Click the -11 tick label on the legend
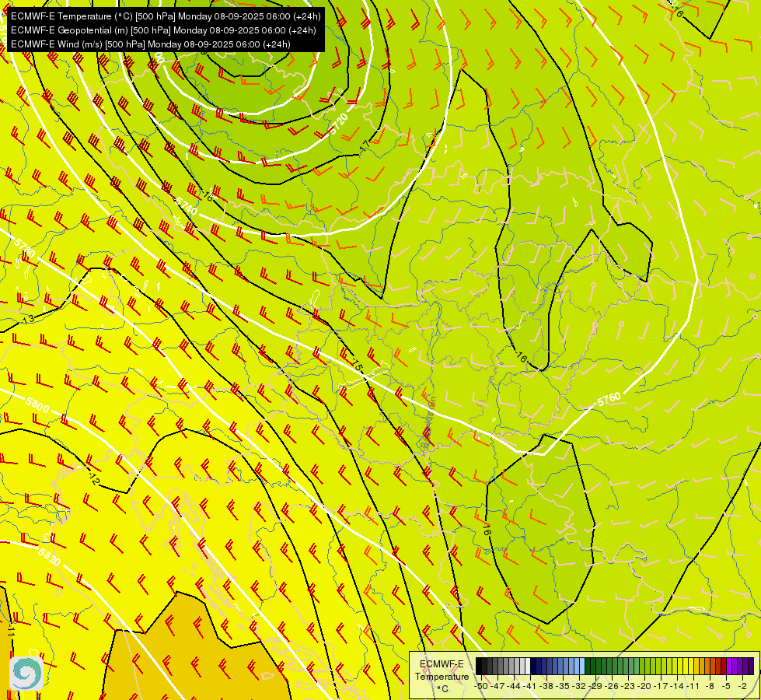This screenshot has width=761, height=700. click(x=693, y=687)
